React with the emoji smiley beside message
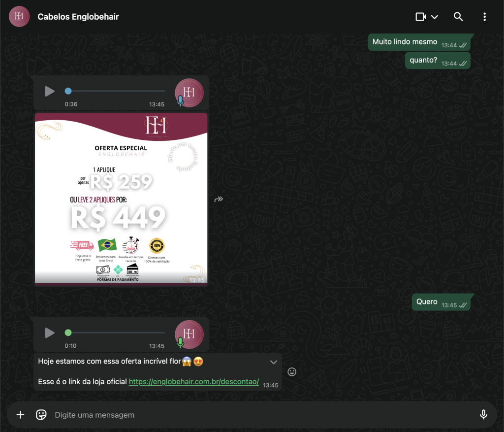This screenshot has width=504, height=432. pyautogui.click(x=292, y=372)
